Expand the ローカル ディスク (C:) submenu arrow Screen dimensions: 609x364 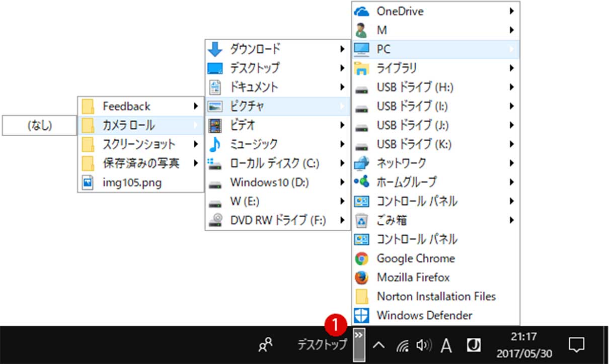pos(343,163)
